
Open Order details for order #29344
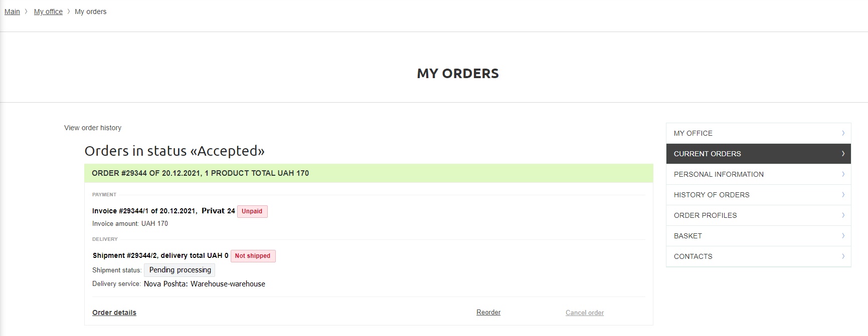pos(114,312)
